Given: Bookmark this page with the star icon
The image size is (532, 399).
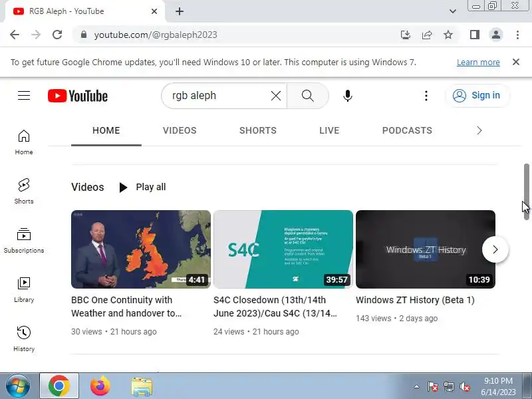Looking at the screenshot, I should pyautogui.click(x=448, y=35).
